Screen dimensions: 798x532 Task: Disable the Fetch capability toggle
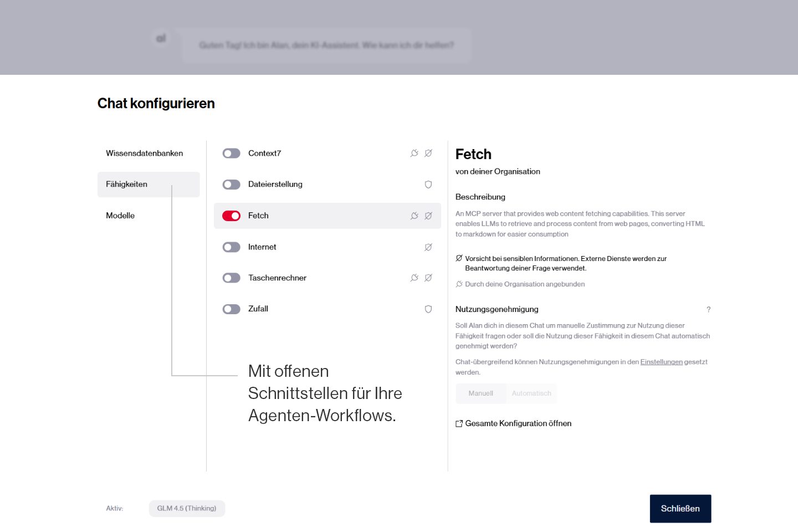point(231,216)
